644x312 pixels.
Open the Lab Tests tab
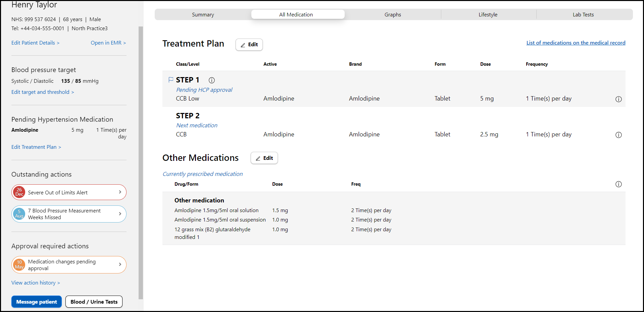click(x=583, y=15)
